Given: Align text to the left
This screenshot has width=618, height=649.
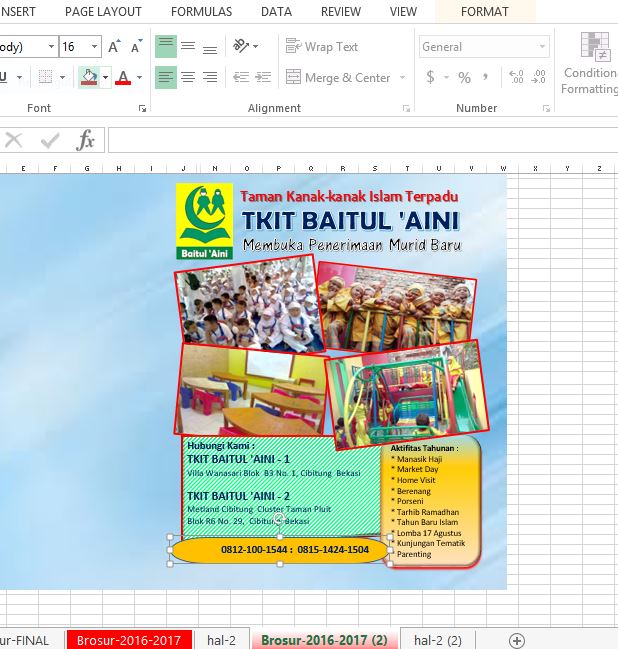Looking at the screenshot, I should tap(166, 77).
